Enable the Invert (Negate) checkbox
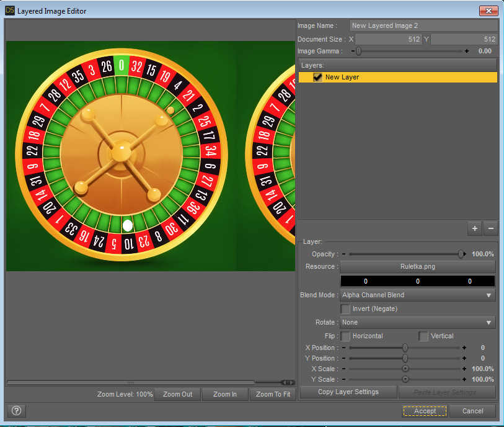Screen dimensions: 504x427 [x=346, y=308]
